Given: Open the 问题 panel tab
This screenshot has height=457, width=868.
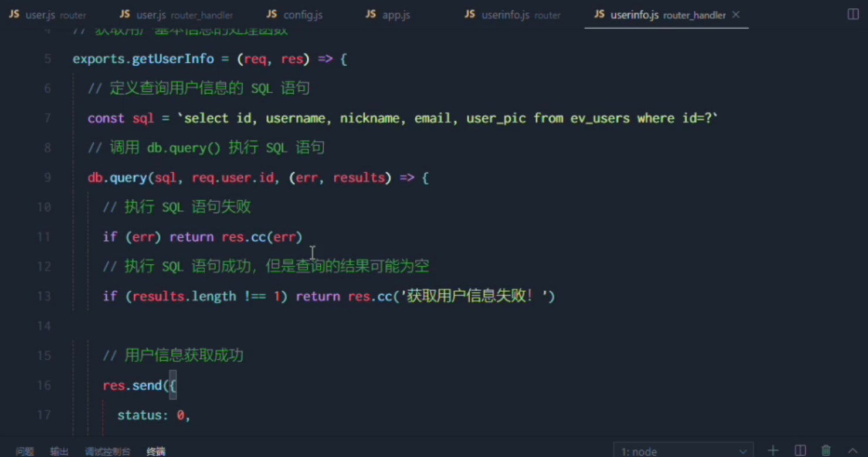Looking at the screenshot, I should point(25,451).
